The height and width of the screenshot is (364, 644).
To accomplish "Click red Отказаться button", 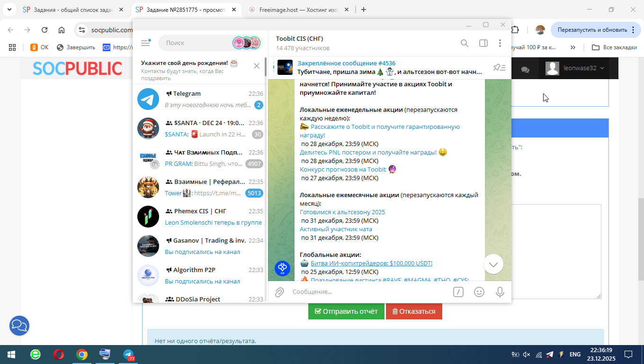I will 414,311.
